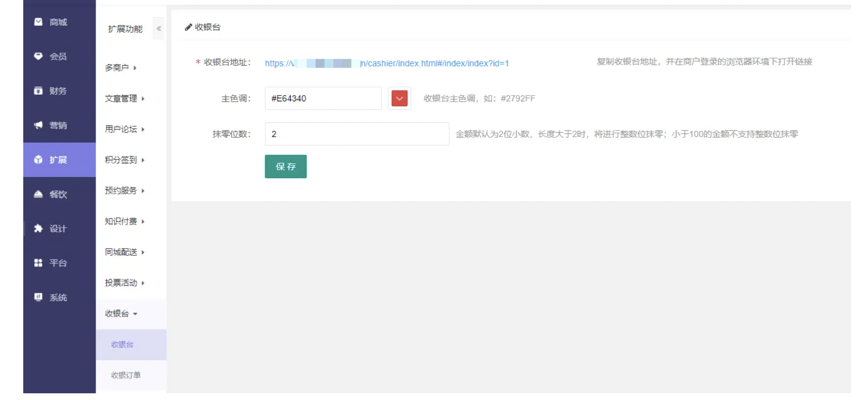The height and width of the screenshot is (400, 868).
Task: Open the red color picker swatch
Action: 400,98
